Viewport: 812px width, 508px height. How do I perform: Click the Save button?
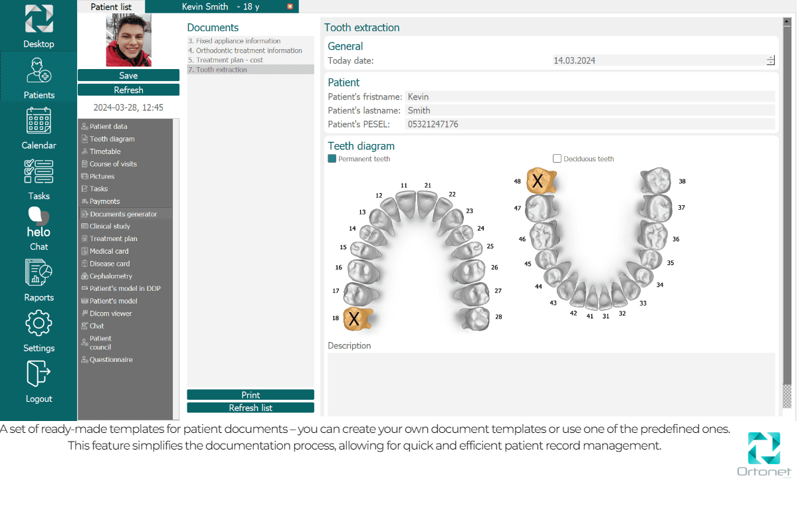click(128, 76)
